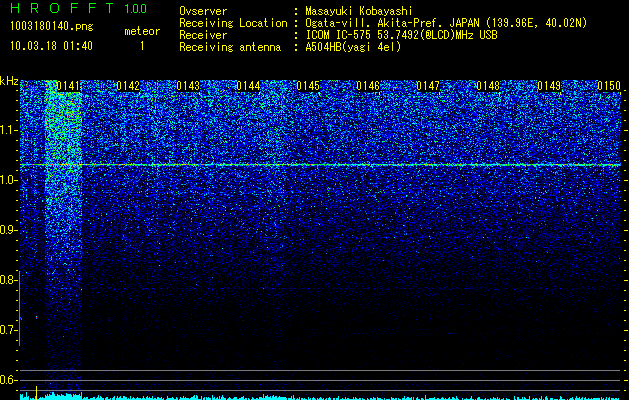Screen dimensions: 629x400
Task: Click the 0.8 frequency axis label
Action: (x=8, y=280)
